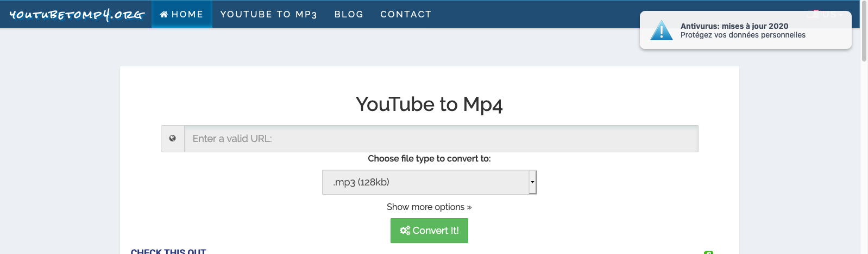Image resolution: width=868 pixels, height=254 pixels.
Task: Click the YouTube to Mp4 heading
Action: coord(429,104)
